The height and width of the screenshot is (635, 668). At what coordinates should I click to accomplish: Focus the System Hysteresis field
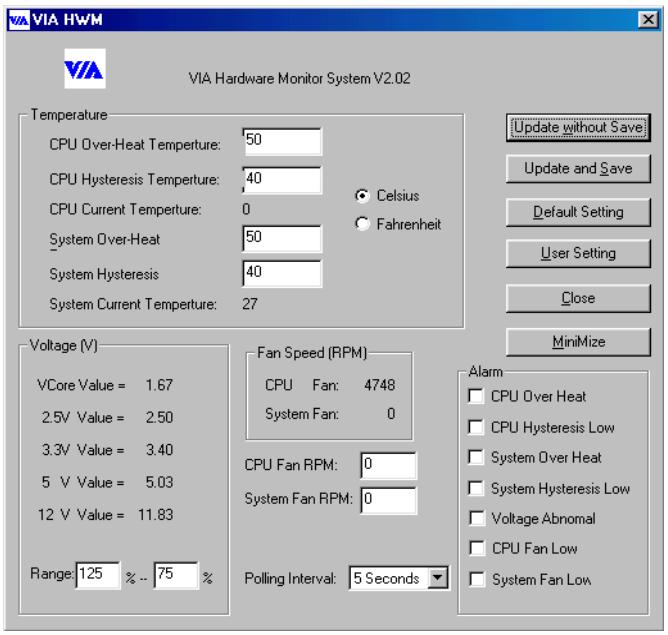click(282, 274)
